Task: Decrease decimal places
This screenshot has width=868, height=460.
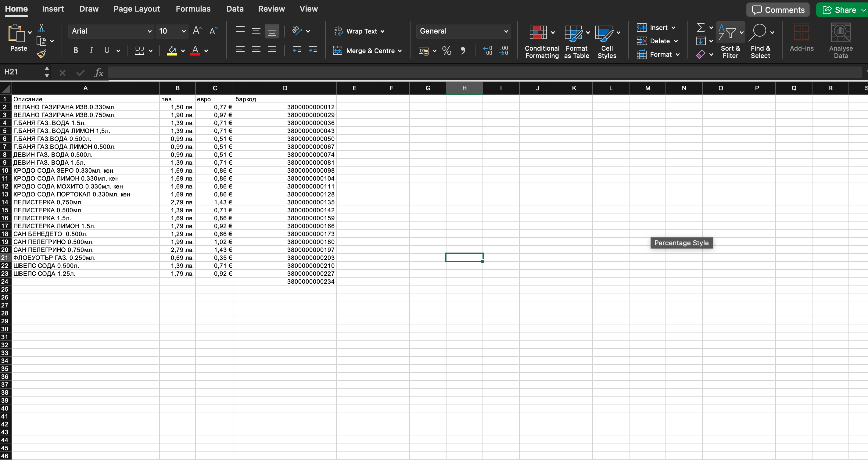Action: tap(504, 51)
